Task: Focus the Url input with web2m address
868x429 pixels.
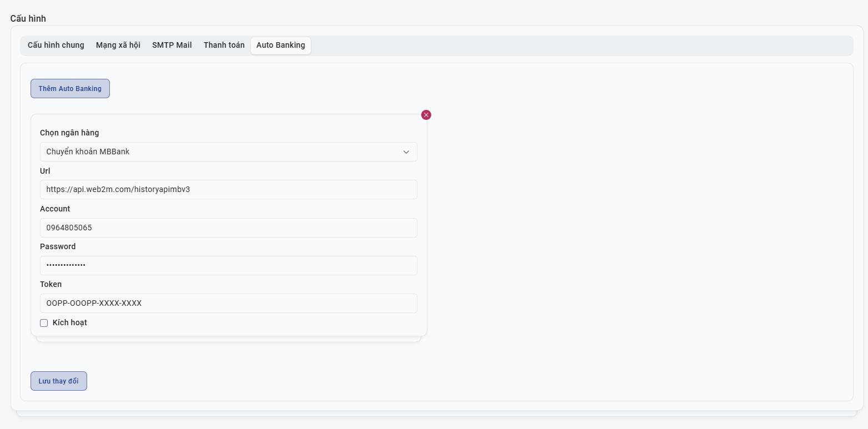Action: point(228,190)
